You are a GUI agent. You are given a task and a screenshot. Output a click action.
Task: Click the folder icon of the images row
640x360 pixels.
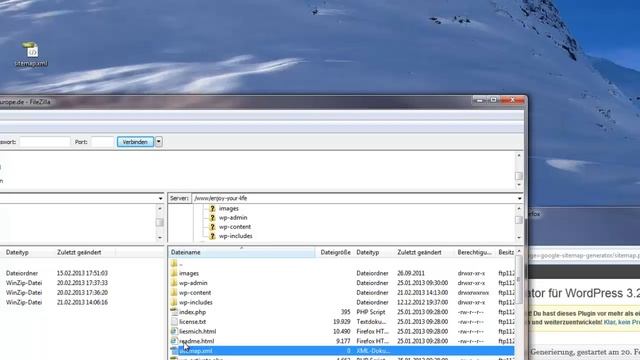174,273
